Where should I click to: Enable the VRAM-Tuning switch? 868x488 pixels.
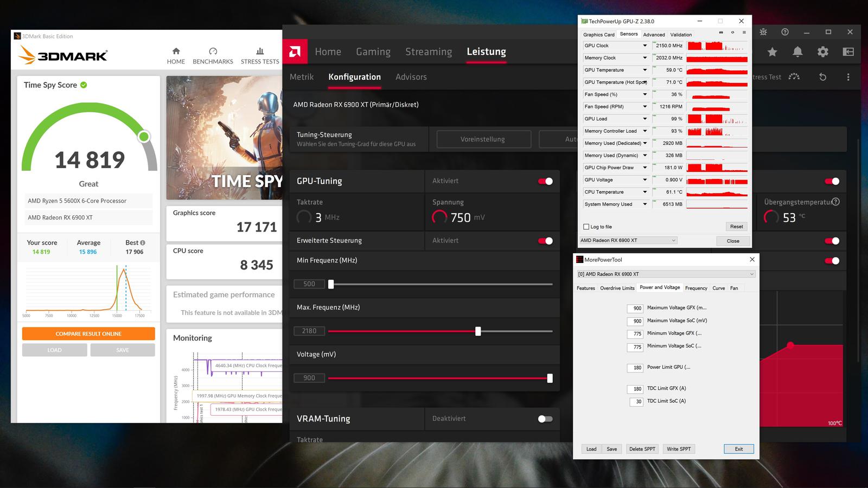pos(545,419)
